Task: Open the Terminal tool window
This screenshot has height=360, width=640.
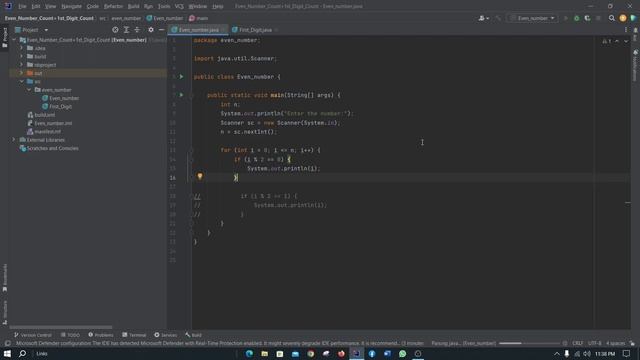Action: pyautogui.click(x=134, y=335)
